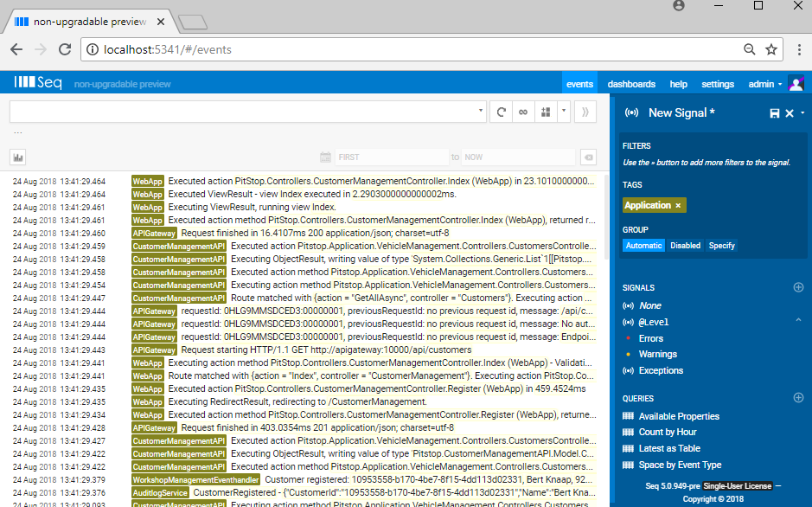Switch to the events tab
The width and height of the screenshot is (812, 507).
click(579, 84)
